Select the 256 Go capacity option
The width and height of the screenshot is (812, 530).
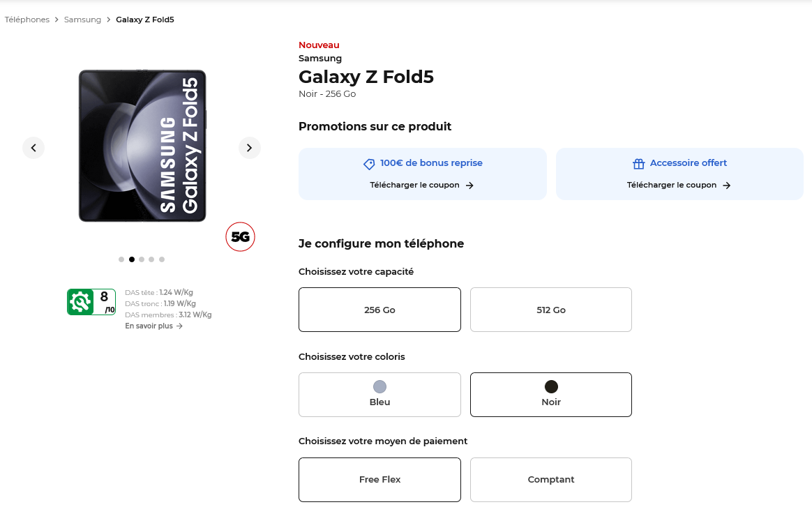379,310
